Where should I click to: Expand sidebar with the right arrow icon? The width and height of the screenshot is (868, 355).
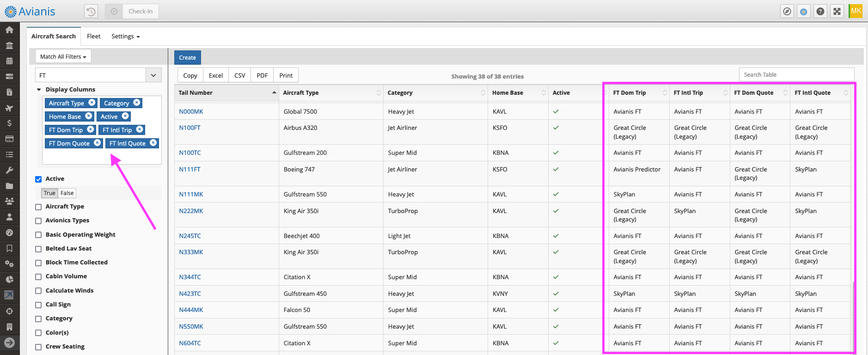point(9,343)
